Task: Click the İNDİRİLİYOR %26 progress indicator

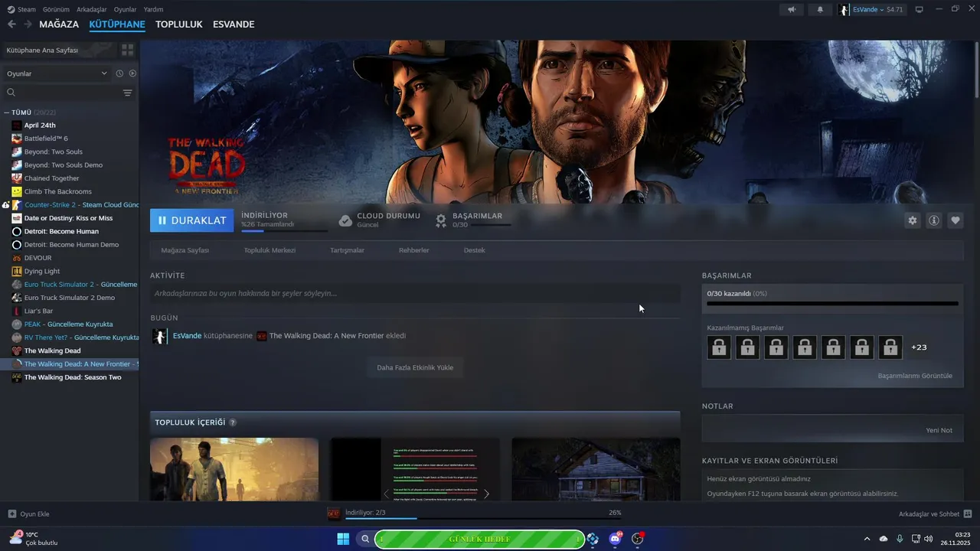Action: 284,220
